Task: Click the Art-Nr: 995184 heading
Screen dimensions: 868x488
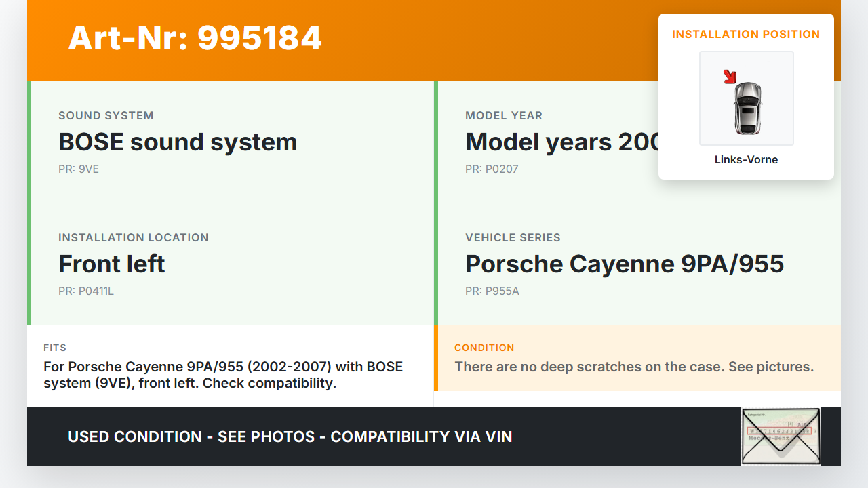Action: (x=195, y=38)
